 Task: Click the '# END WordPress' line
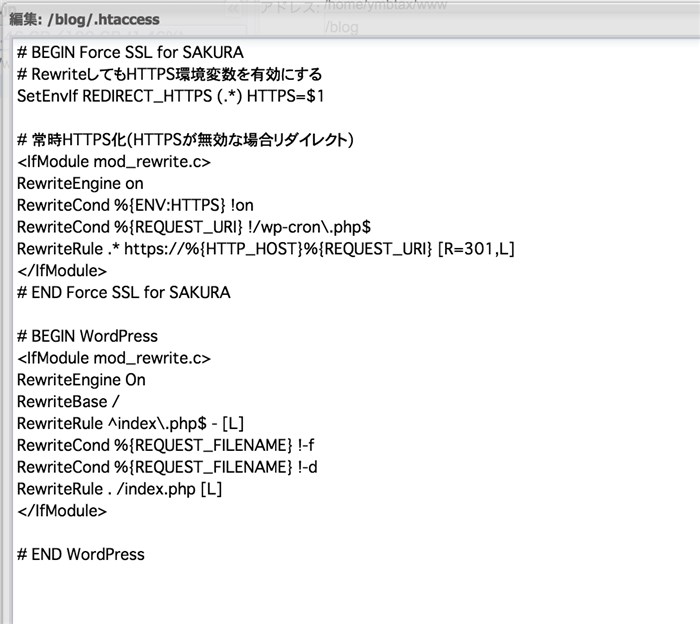point(81,554)
